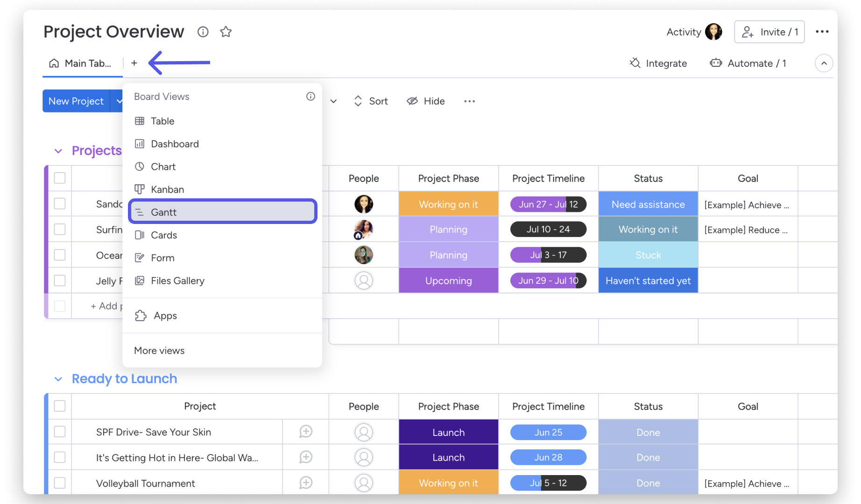This screenshot has width=861, height=504.
Task: Click the plus icon to add view
Action: (x=134, y=63)
